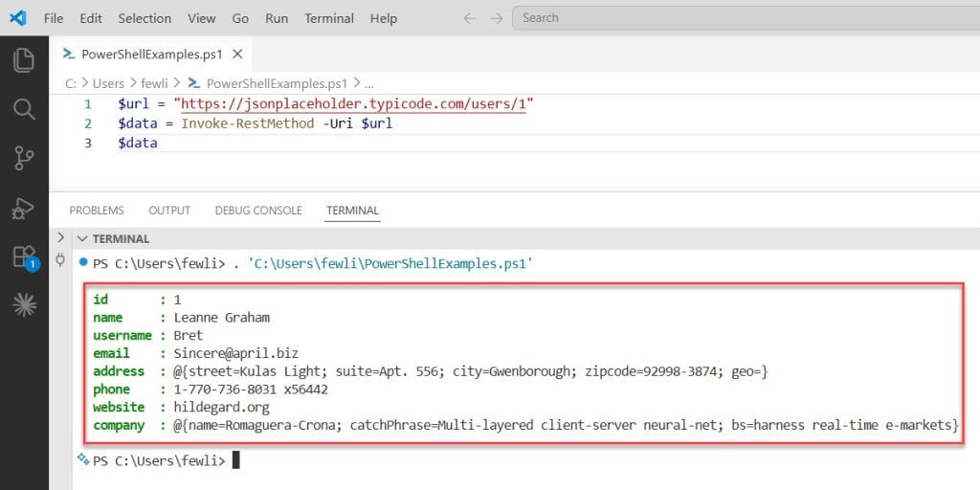Switch to the DEBUG CONSOLE tab
Image resolution: width=980 pixels, height=490 pixels.
(258, 211)
